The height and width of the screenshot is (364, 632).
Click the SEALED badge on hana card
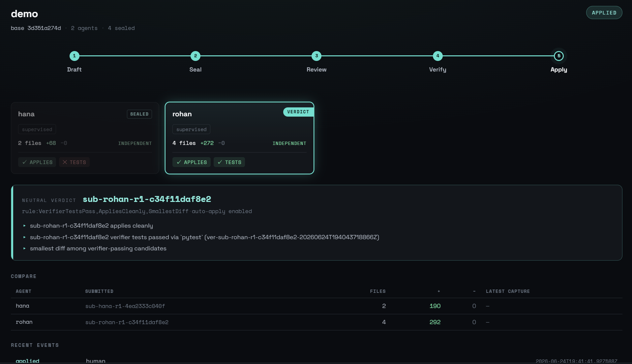pos(139,114)
